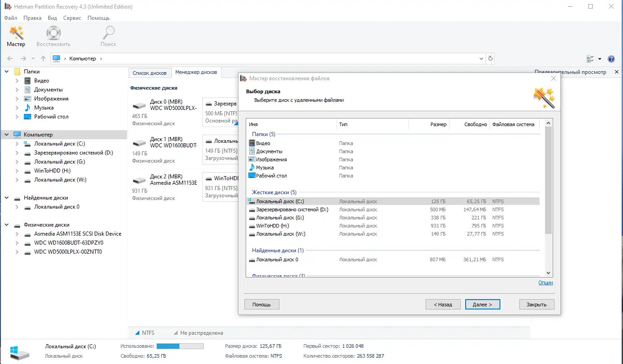The height and width of the screenshot is (364, 623).
Task: Expand Локальный диск (C:) tree node
Action: (x=17, y=144)
